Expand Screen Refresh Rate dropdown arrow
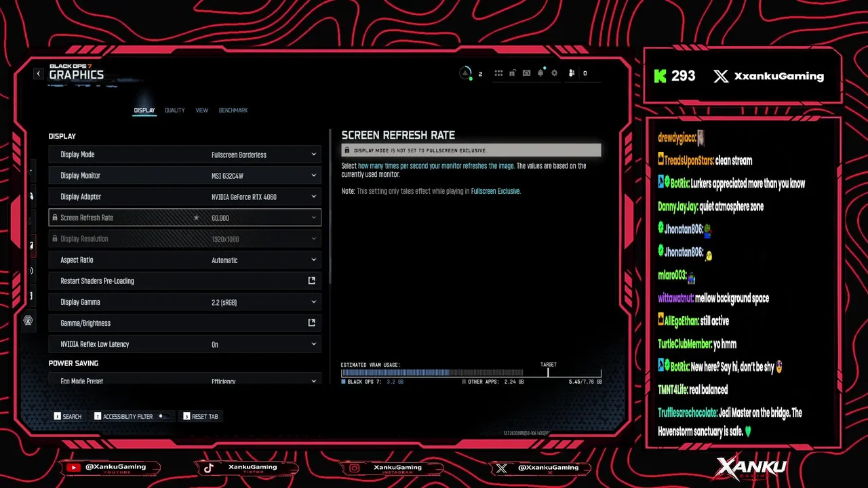 point(313,218)
